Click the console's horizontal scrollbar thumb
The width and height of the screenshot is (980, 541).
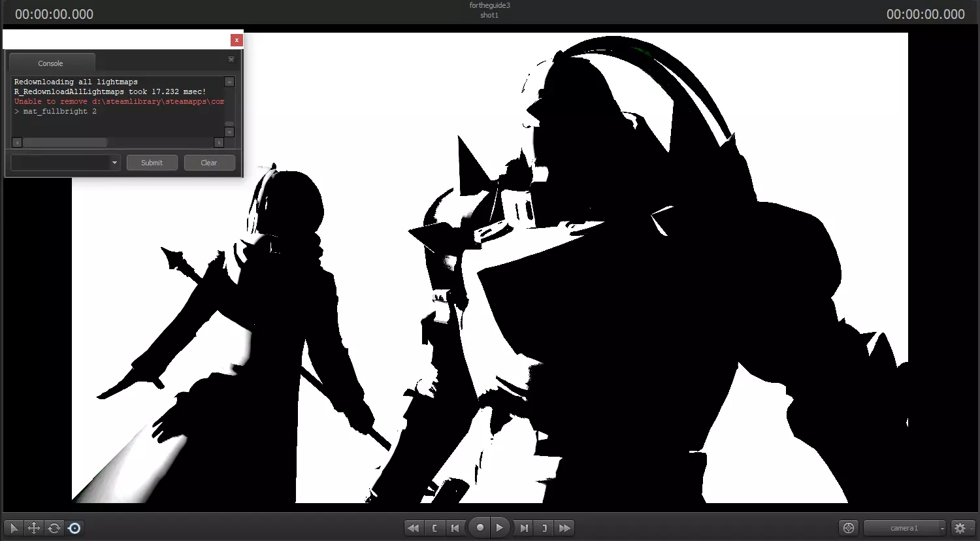coord(65,142)
